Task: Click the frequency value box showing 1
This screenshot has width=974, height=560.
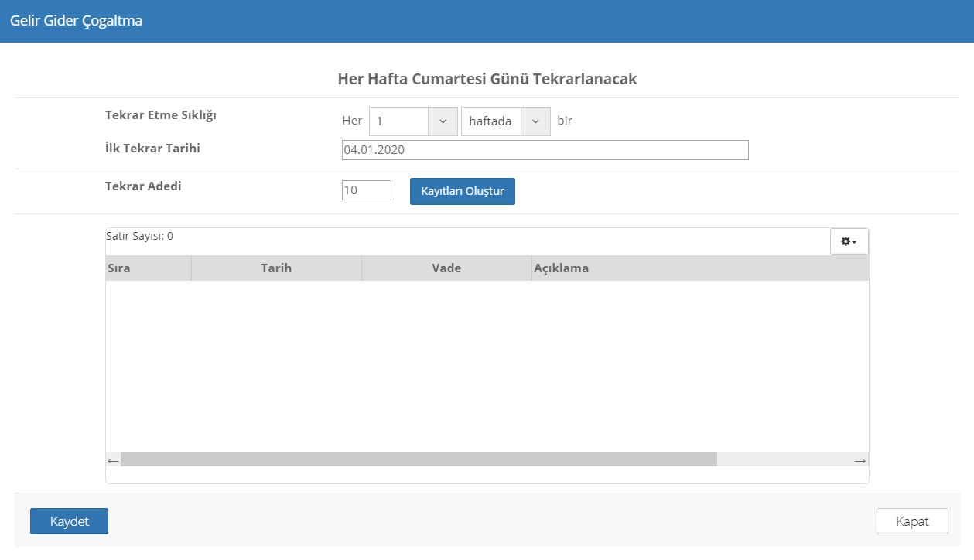Action: [x=399, y=121]
